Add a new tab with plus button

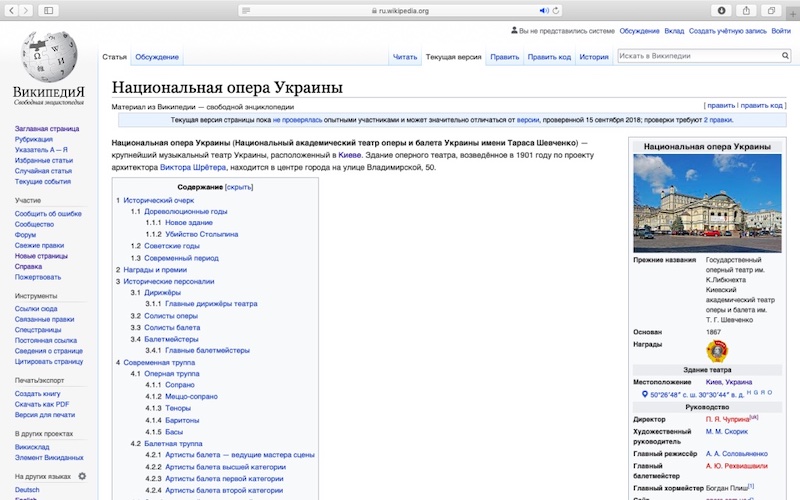coord(793,14)
